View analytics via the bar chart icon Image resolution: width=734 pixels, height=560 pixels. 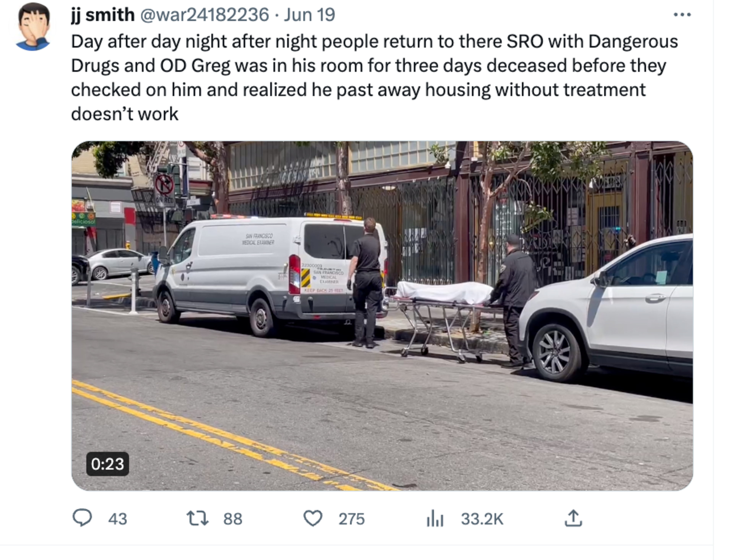pyautogui.click(x=435, y=518)
